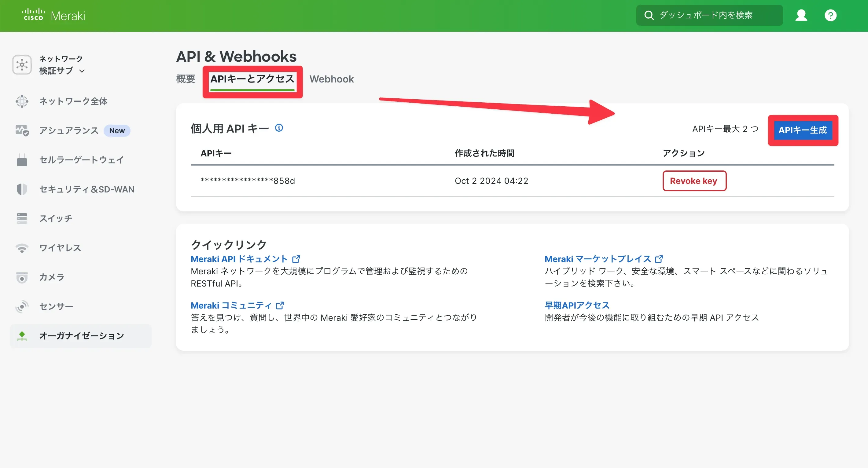Screen dimensions: 868x468
Task: Open the オーガナイゼーション menu item
Action: click(x=82, y=336)
